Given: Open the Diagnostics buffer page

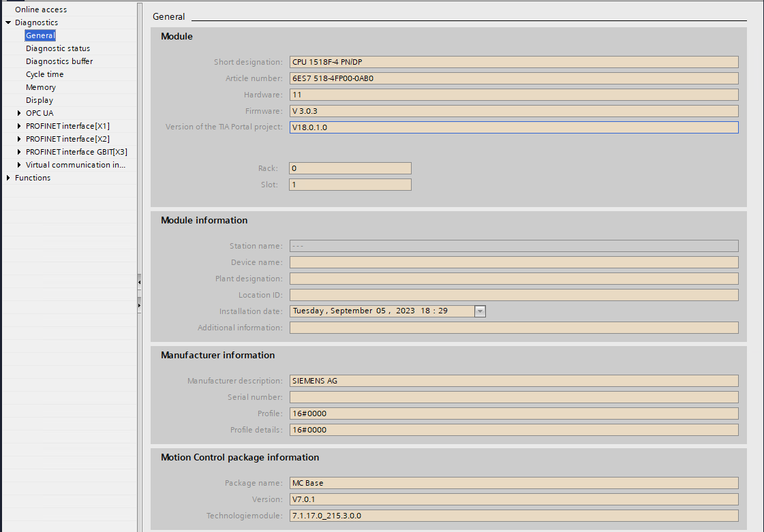Looking at the screenshot, I should [59, 61].
